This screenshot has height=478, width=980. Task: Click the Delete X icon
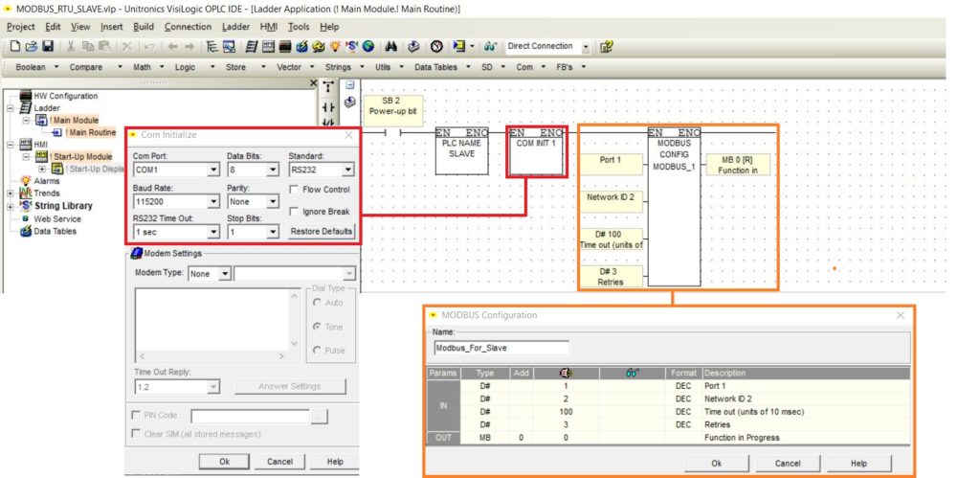click(127, 46)
